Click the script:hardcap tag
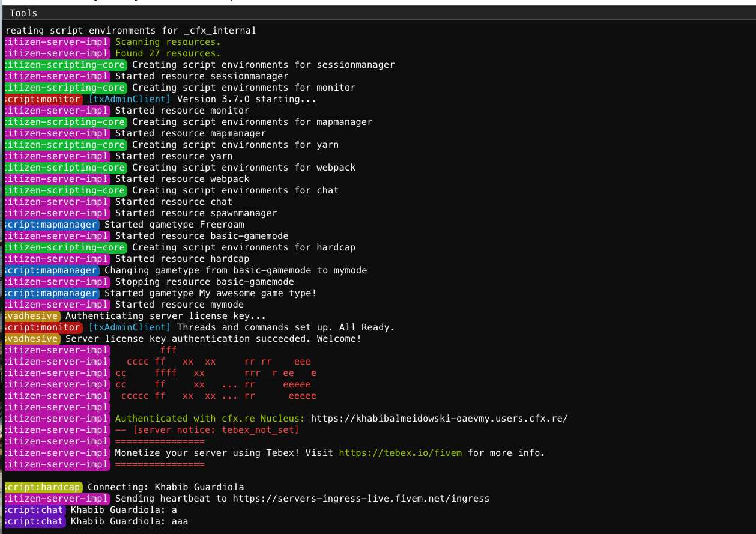Viewport: 756px width, 534px height. point(42,487)
